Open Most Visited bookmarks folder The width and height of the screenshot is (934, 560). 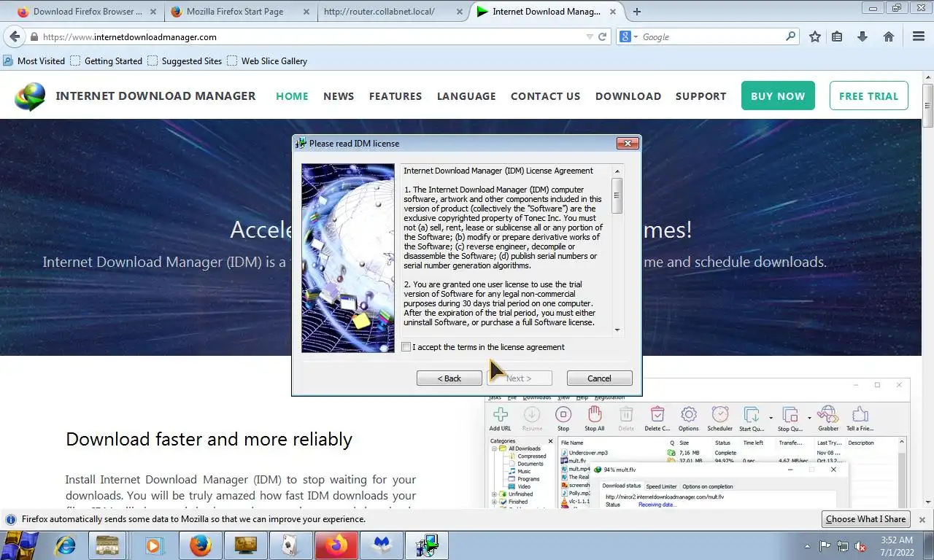point(34,61)
